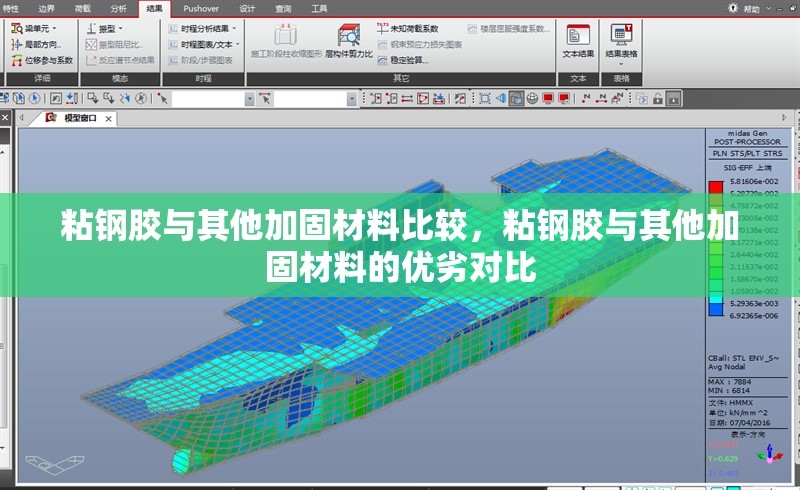The height and width of the screenshot is (490, 800).
Task: Click the 阶段/步骤图表 button
Action: click(201, 60)
